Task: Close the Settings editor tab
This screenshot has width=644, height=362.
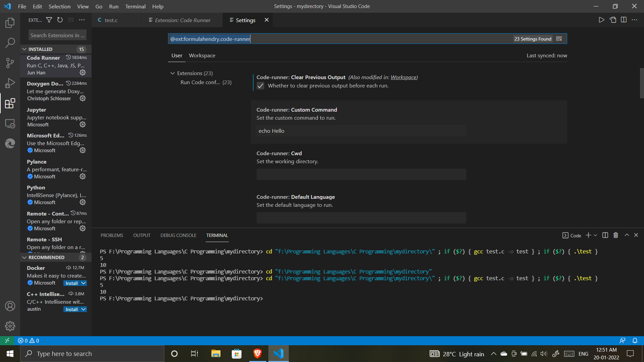Action: (x=267, y=20)
